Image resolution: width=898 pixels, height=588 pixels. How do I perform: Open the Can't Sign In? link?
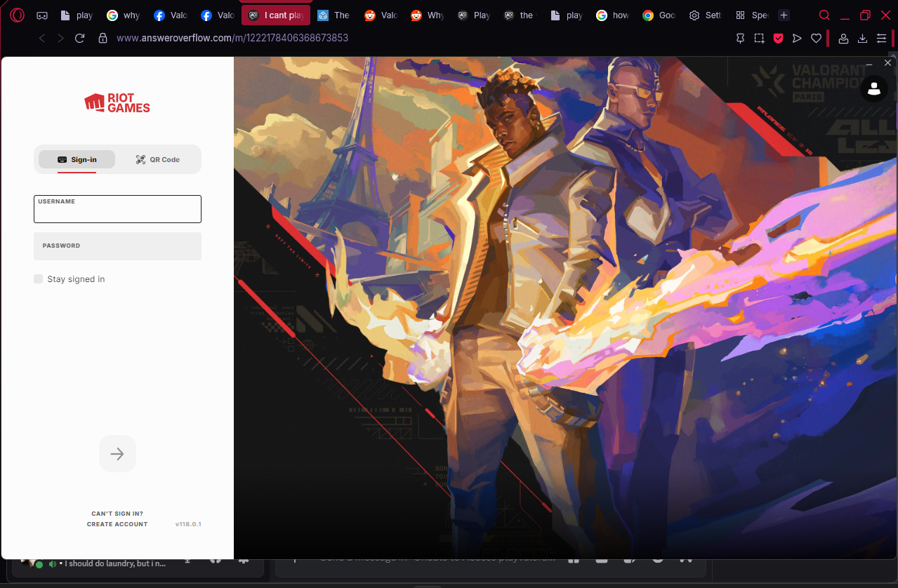[117, 514]
